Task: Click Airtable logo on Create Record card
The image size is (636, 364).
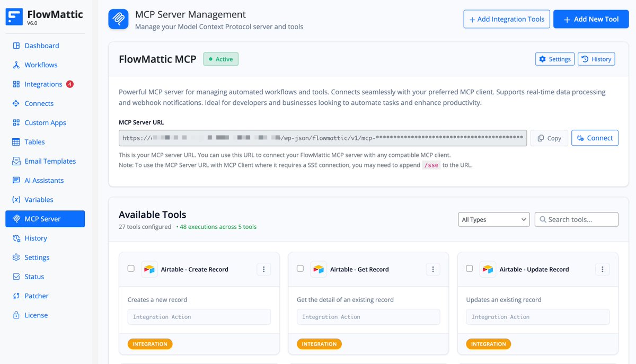Action: coord(149,269)
